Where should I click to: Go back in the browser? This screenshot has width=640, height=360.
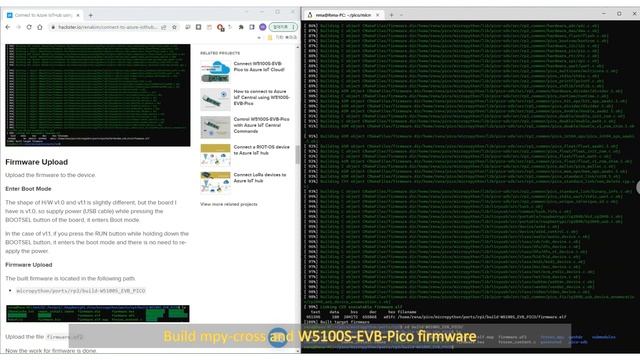point(8,27)
